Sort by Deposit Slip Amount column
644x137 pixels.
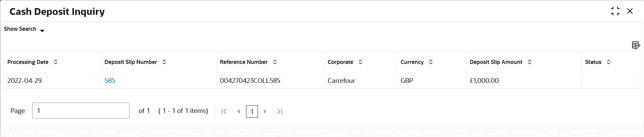tap(529, 62)
